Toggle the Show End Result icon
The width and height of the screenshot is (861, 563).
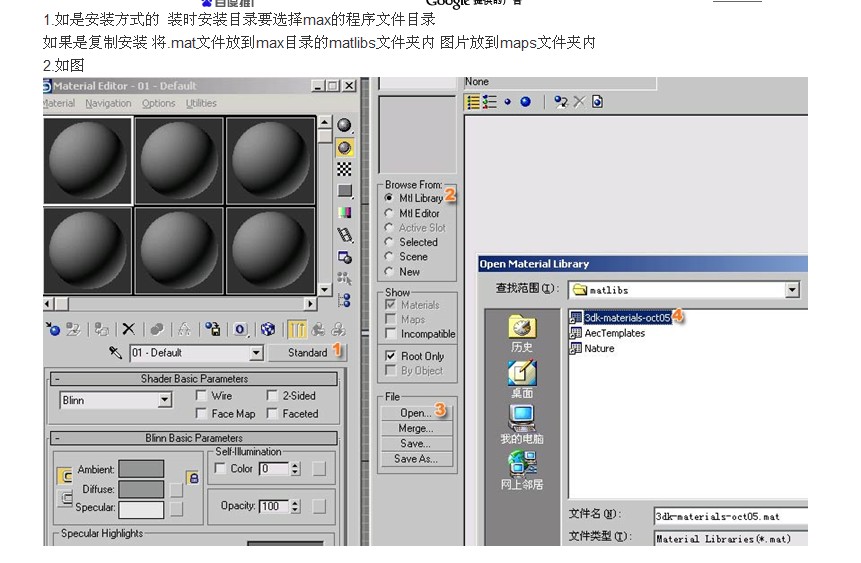[x=297, y=329]
